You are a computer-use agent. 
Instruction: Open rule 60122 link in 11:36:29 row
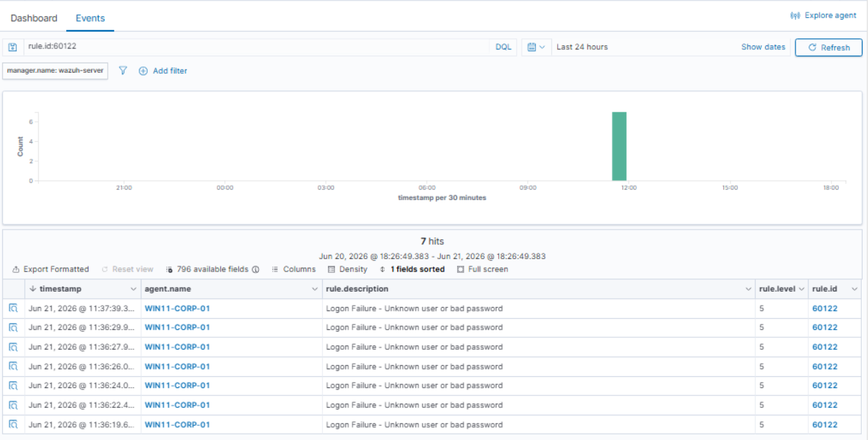point(825,328)
